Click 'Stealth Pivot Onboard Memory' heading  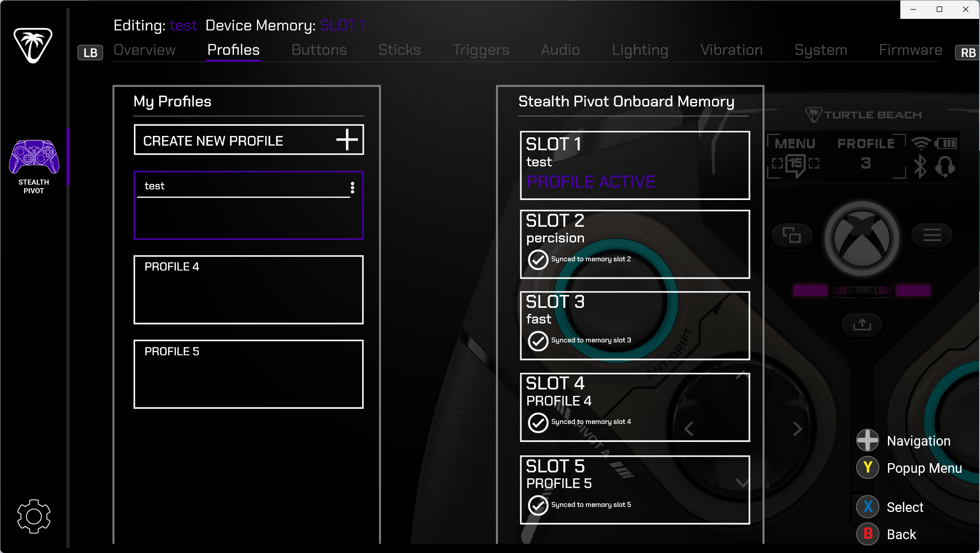(x=626, y=101)
